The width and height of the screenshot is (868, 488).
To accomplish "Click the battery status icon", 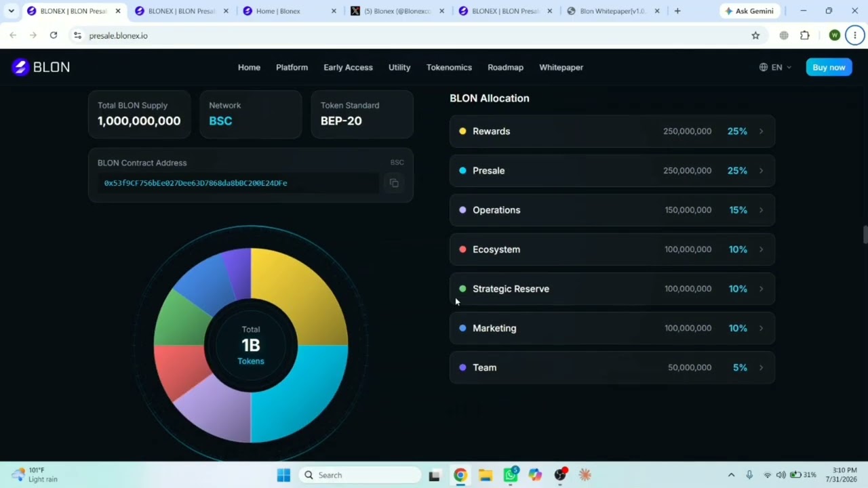I will tap(796, 475).
